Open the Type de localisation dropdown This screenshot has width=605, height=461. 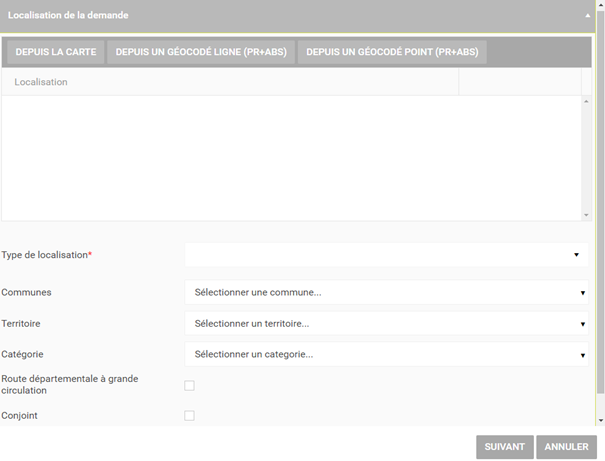pos(387,255)
